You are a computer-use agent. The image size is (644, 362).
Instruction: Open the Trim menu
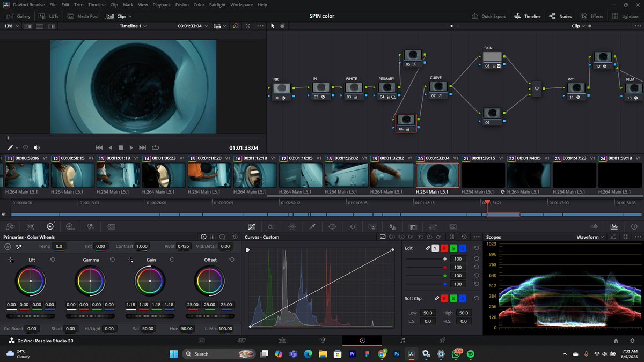(x=79, y=5)
